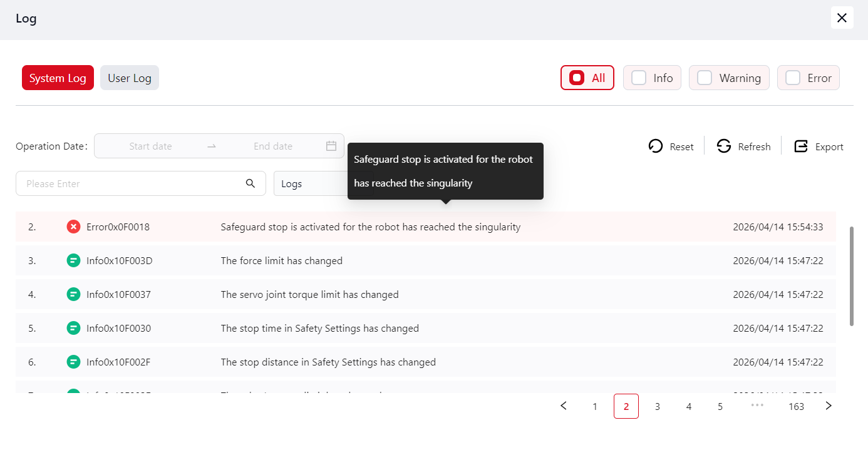Click the vertical scrollbar of log list
The image size is (868, 450).
851,275
